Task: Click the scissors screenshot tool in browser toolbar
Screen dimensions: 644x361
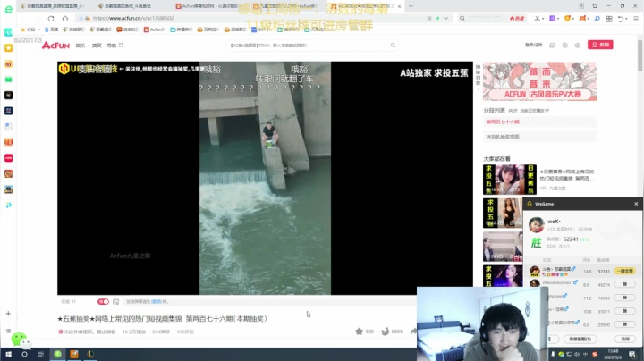Action: (x=537, y=19)
